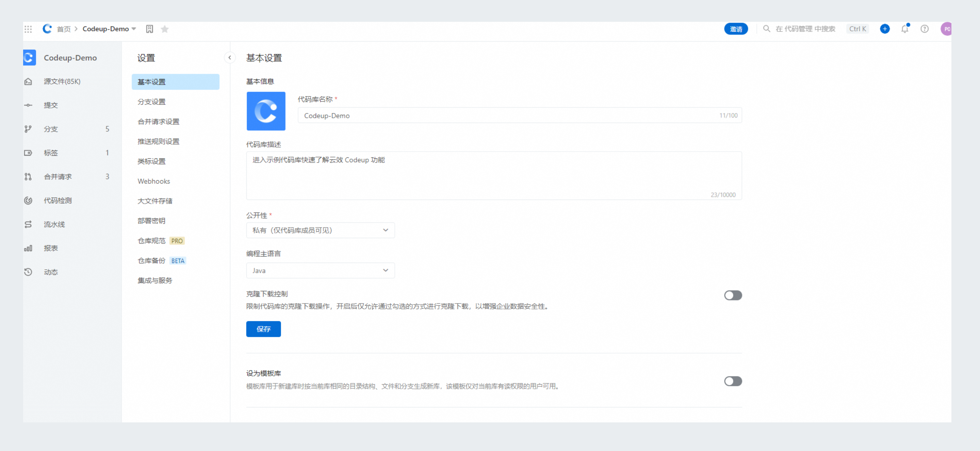Click the tags sidebar icon
Screen dimensions: 980x451
click(x=28, y=153)
